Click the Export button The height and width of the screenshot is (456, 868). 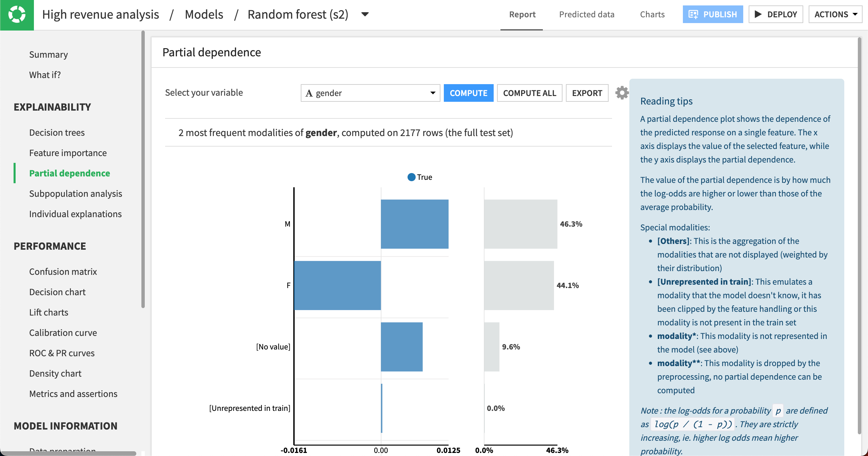(587, 93)
